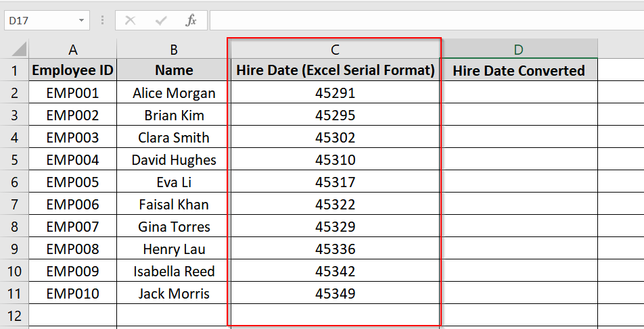Screen dimensions: 644x329
Task: Click the Faisal Khan cell
Action: coord(174,203)
